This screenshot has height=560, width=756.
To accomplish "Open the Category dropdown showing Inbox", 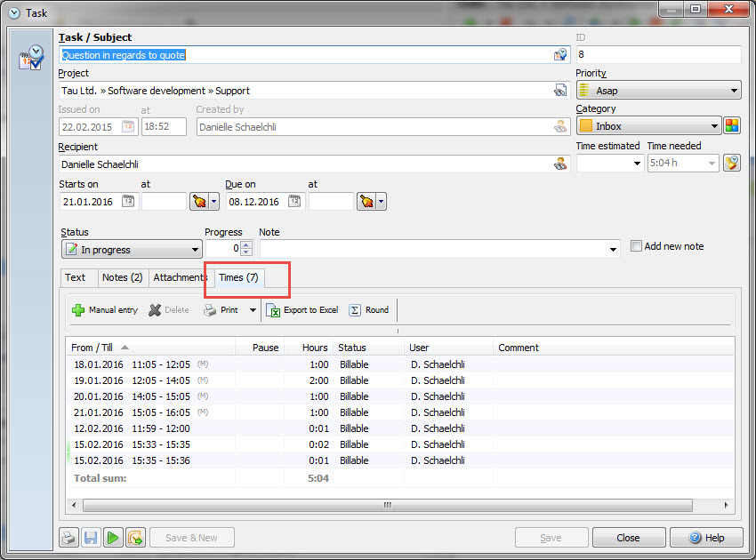I will click(713, 126).
